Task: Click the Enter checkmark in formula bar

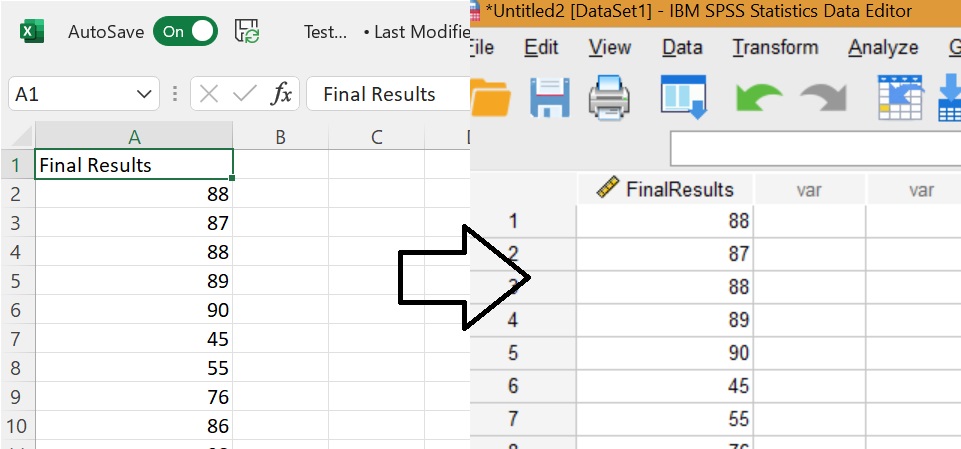Action: [x=245, y=94]
